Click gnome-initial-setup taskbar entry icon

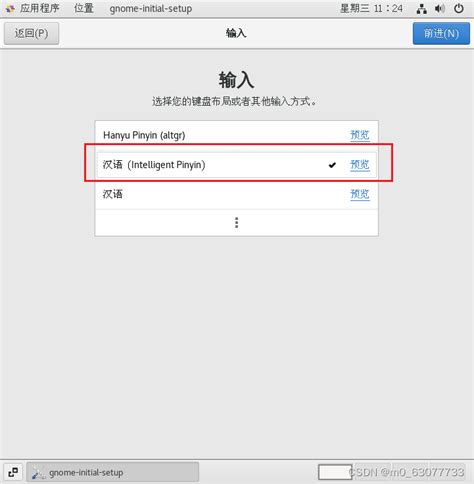[x=38, y=473]
